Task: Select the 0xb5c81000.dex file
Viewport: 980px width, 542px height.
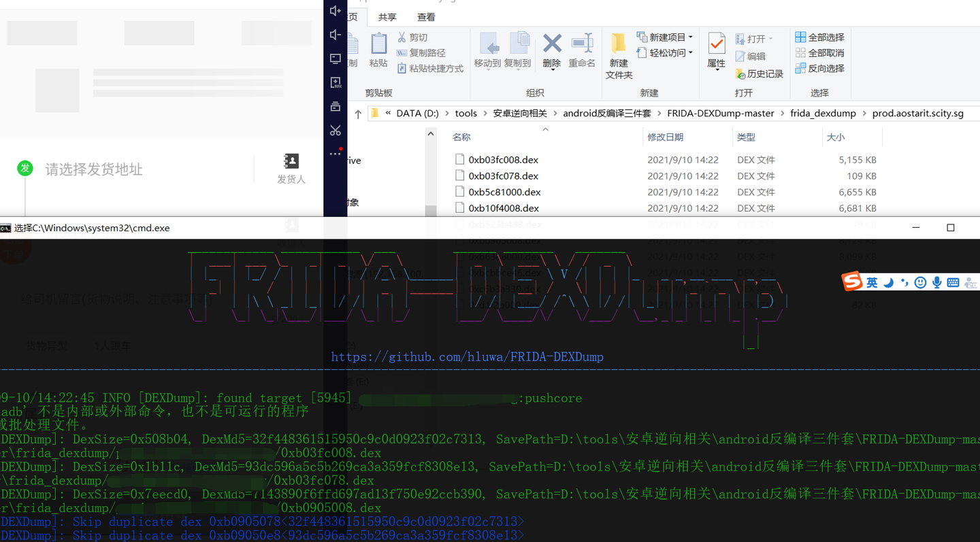Action: [506, 192]
